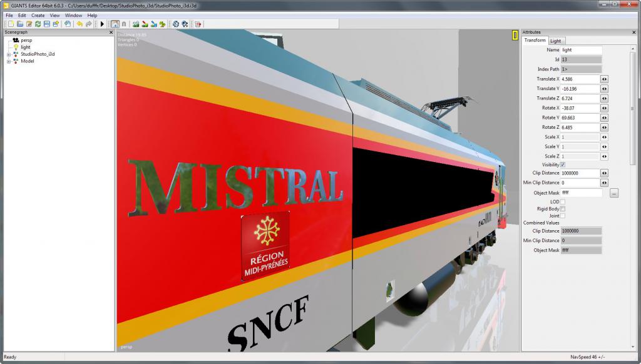Click the red-brush terrain paint icon
The height and width of the screenshot is (364, 641).
(x=145, y=24)
